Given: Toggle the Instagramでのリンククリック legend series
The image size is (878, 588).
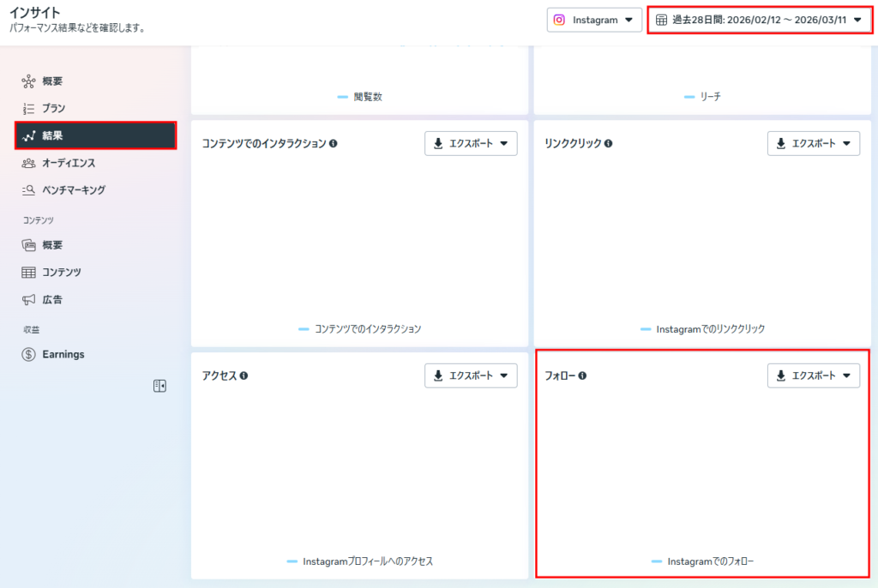Looking at the screenshot, I should [x=702, y=329].
